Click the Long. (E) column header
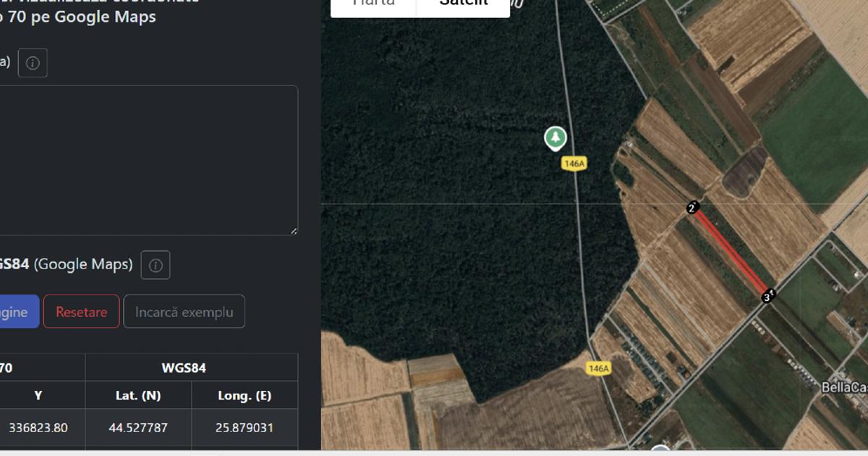Viewport: 868px width, 456px height. point(244,395)
